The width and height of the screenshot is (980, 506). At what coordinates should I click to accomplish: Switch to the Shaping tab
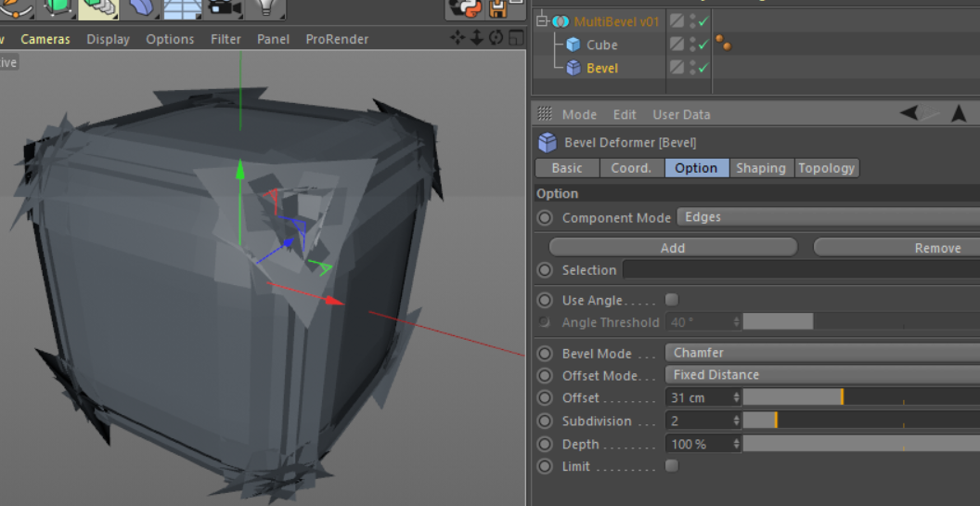point(760,168)
